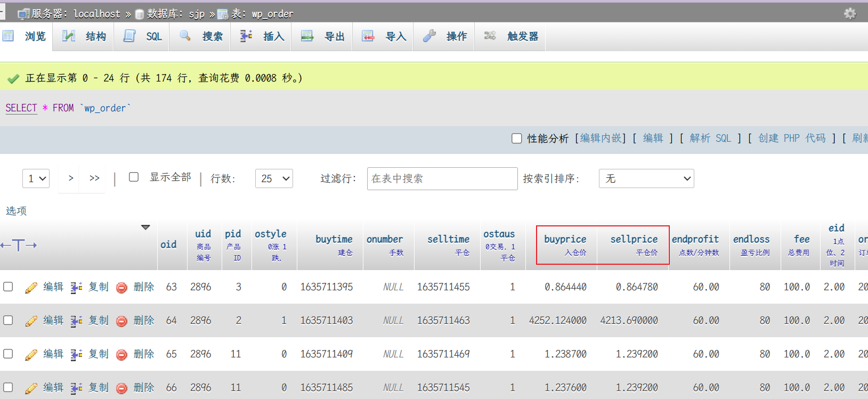Click the pencil edit icon for oid 66
The image size is (868, 399).
31,388
